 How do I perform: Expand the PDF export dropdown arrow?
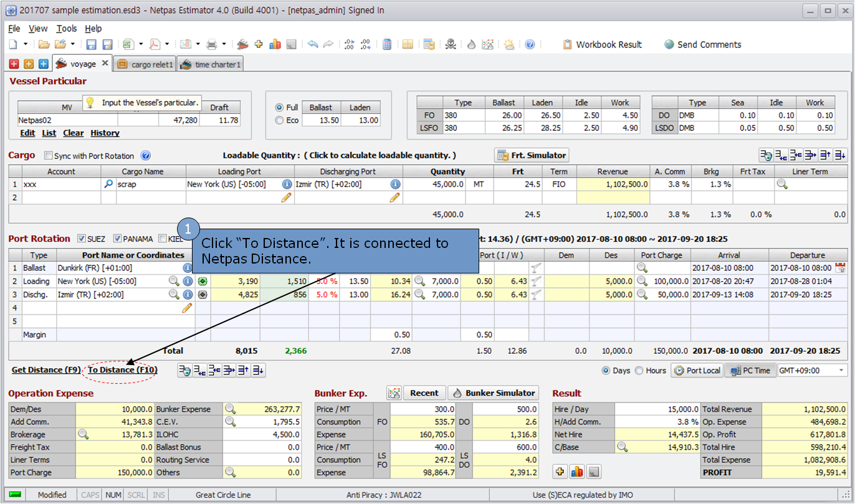[167, 44]
